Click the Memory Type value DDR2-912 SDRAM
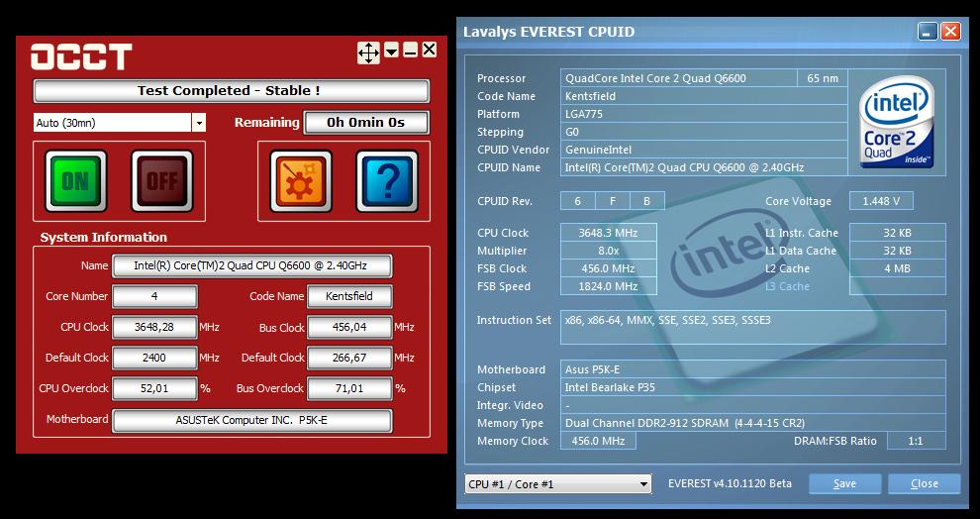The height and width of the screenshot is (519, 980). (753, 423)
